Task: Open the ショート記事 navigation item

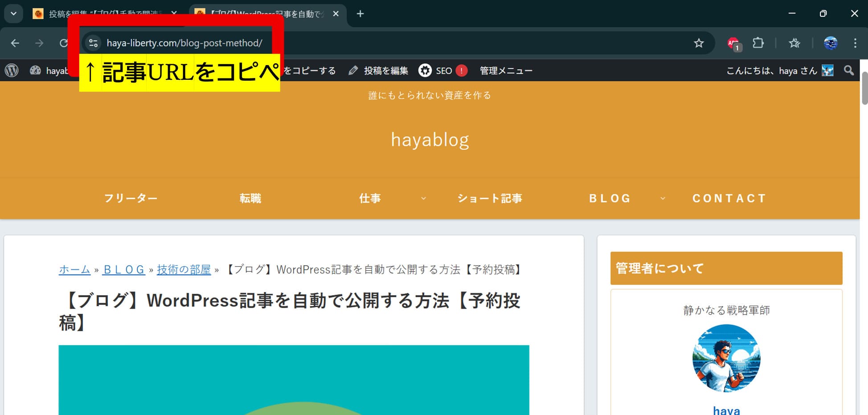Action: 490,198
